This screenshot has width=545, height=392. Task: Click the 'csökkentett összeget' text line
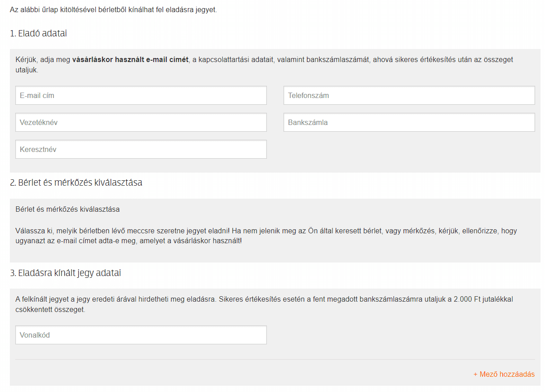click(x=50, y=310)
